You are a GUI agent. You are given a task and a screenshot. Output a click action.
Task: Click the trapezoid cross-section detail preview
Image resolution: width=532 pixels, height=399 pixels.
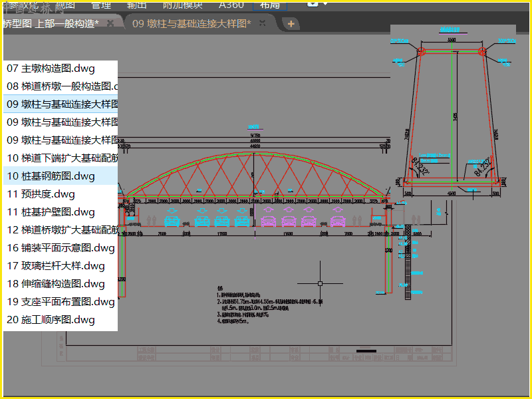click(452, 113)
